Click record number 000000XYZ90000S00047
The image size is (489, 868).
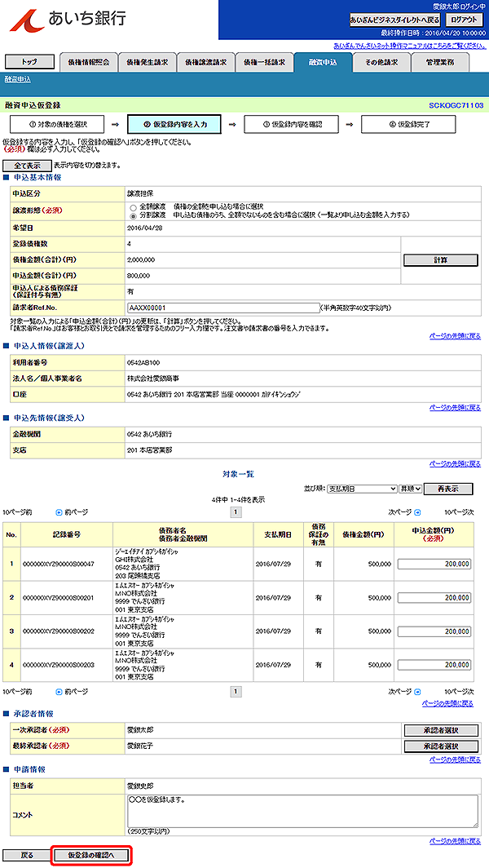(59, 564)
